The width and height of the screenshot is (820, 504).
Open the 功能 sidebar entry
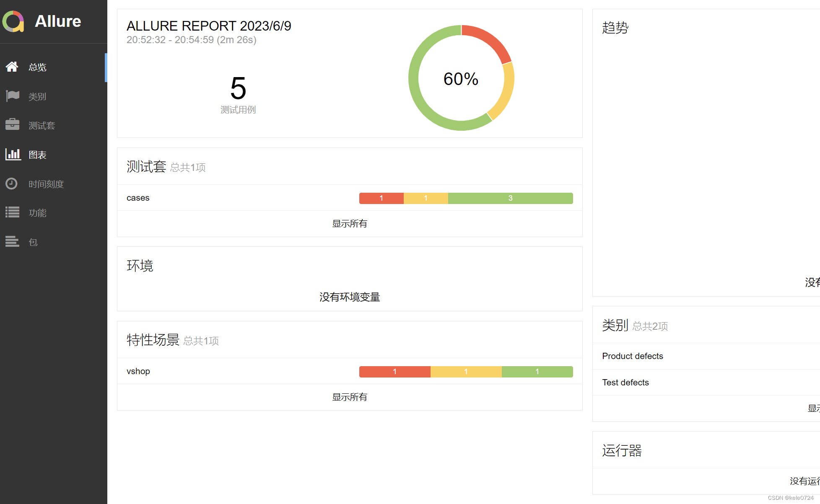37,213
